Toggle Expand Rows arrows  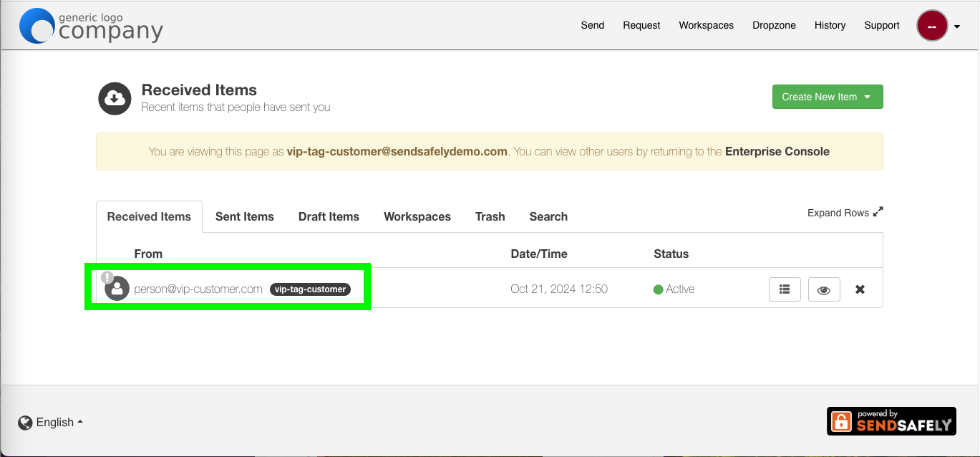[x=878, y=212]
